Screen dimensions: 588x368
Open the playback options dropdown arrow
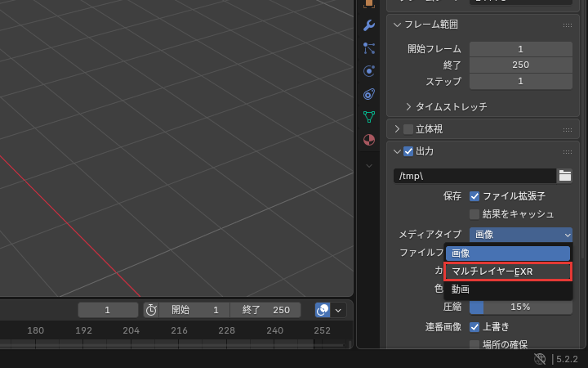click(338, 310)
